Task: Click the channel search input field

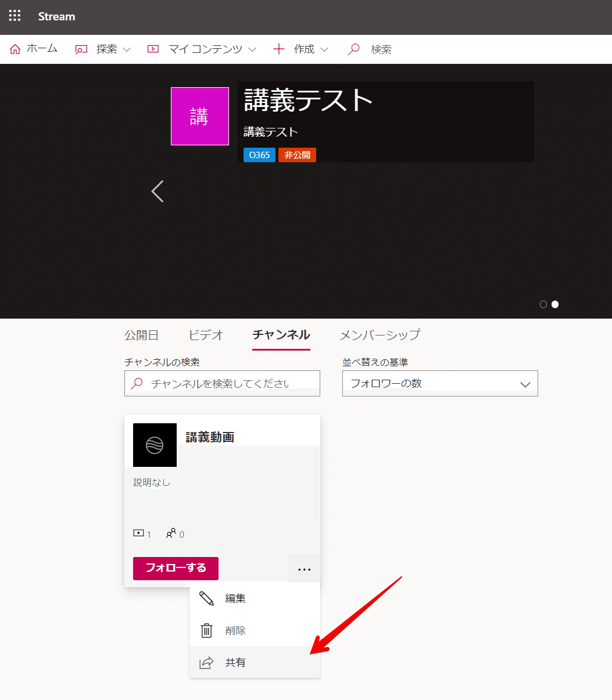Action: tap(222, 383)
